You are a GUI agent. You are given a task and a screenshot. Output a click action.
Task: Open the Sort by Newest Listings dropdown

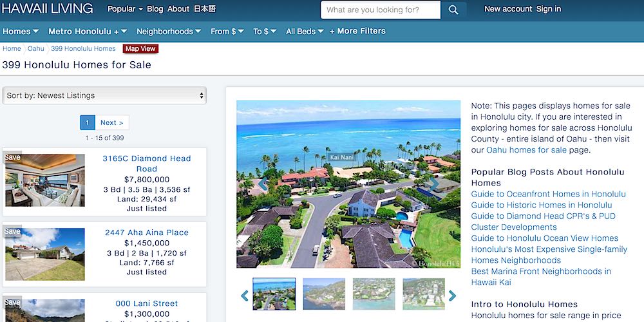click(104, 95)
